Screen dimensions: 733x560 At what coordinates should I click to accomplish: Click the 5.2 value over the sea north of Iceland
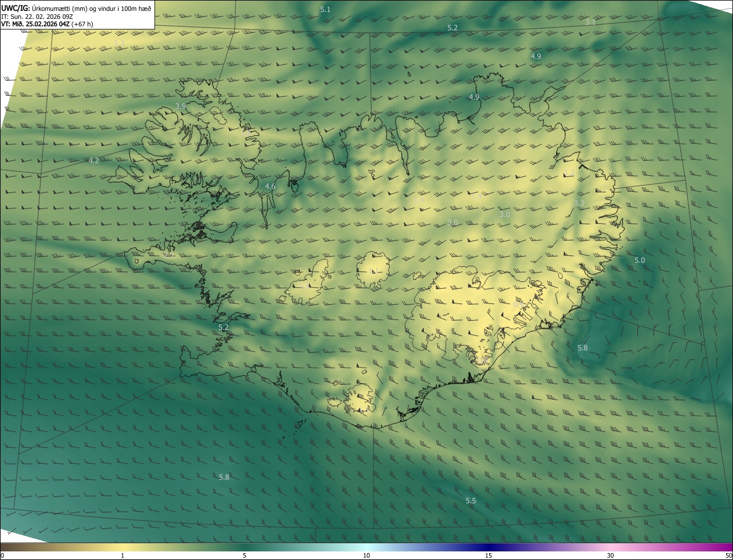(x=452, y=28)
